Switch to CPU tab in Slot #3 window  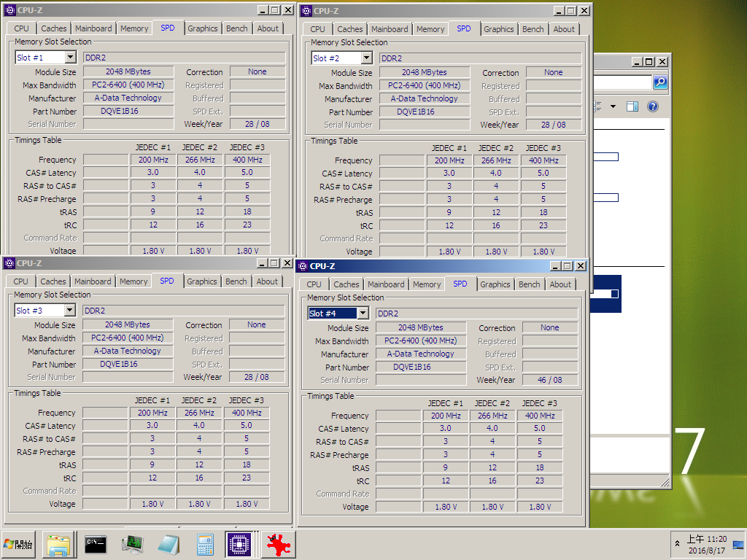20,281
